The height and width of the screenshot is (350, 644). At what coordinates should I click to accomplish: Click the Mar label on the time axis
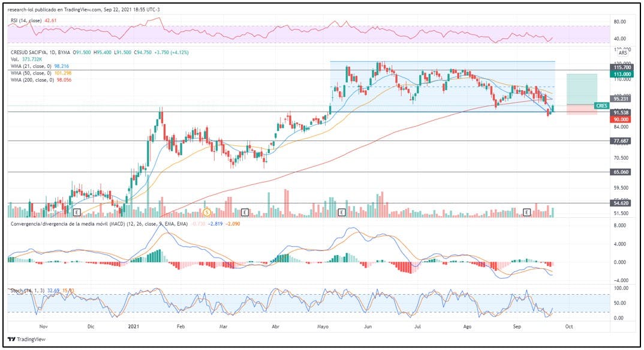(223, 327)
